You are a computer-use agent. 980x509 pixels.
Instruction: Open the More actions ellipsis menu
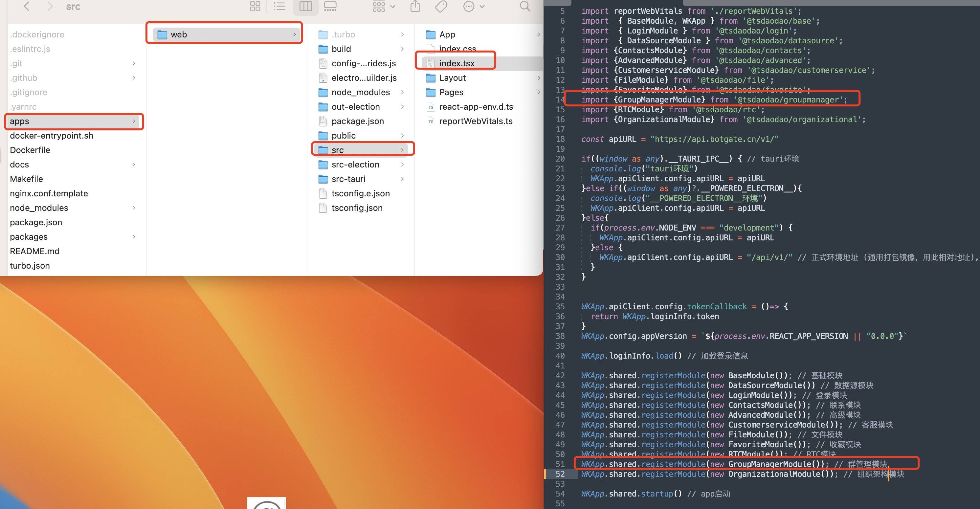click(x=473, y=7)
